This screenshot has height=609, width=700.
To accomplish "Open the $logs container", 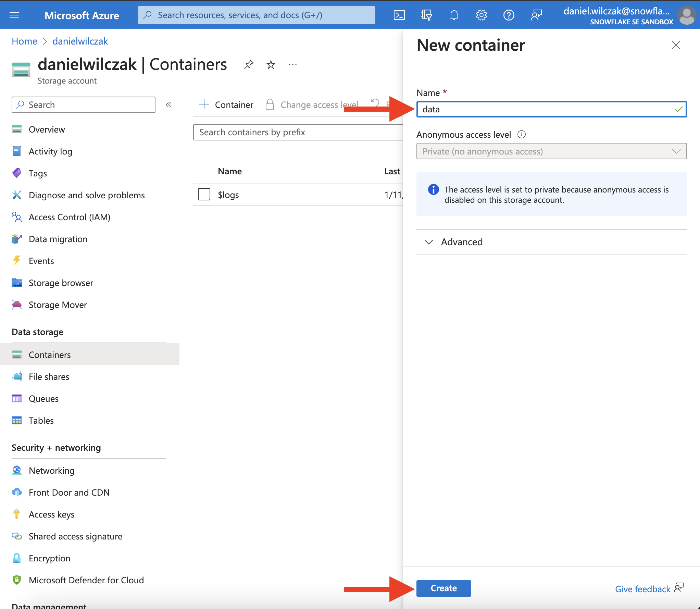I will tap(228, 195).
